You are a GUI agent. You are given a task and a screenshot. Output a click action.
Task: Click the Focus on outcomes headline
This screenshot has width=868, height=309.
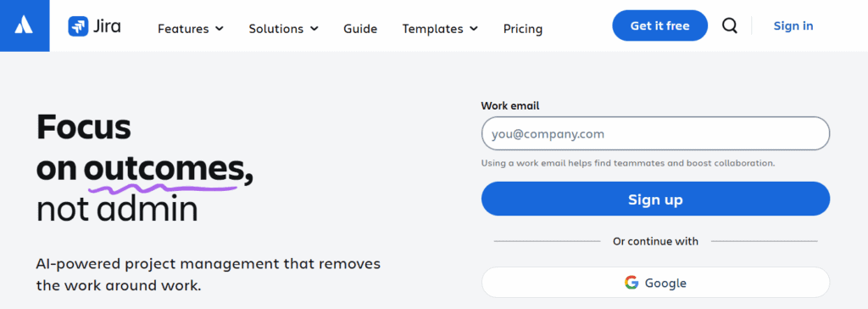click(x=145, y=168)
